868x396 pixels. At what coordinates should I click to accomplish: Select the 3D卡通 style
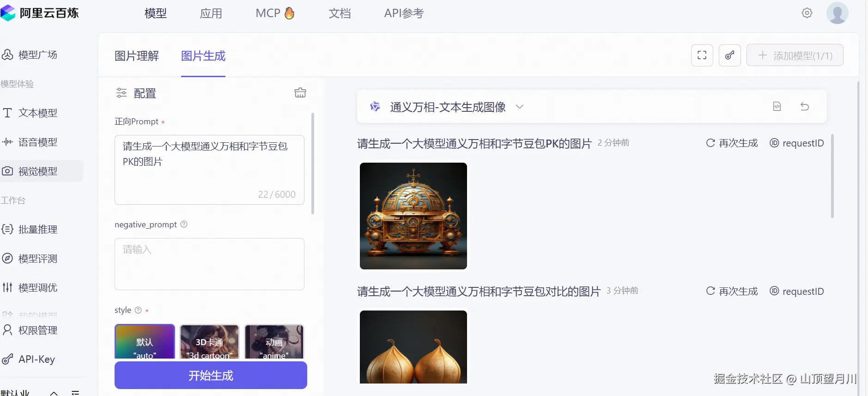[209, 342]
